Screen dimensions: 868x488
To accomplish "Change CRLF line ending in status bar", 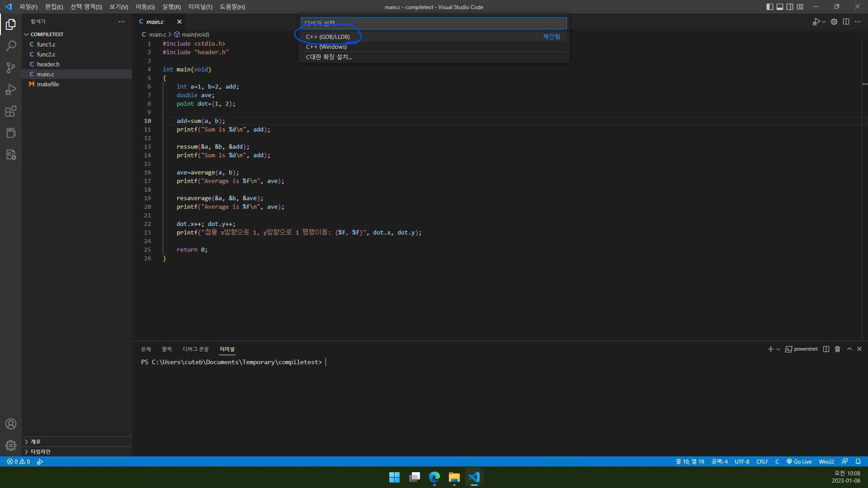I will 762,461.
